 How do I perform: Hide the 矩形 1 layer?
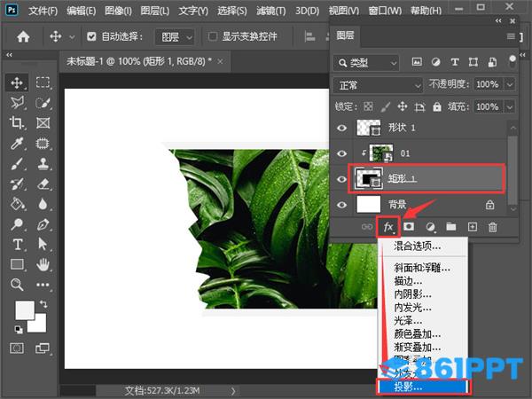click(341, 179)
